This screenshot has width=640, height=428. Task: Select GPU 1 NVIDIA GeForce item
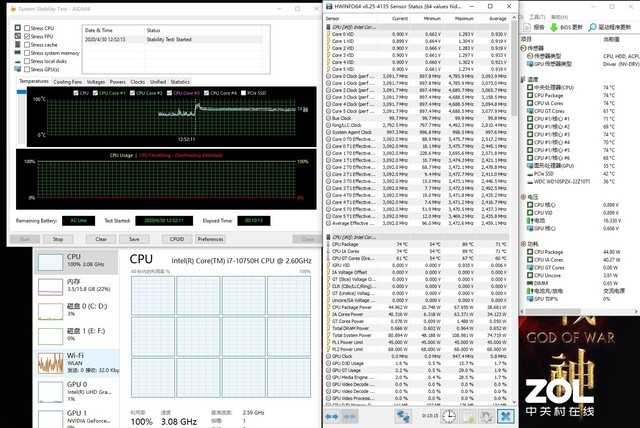pyautogui.click(x=76, y=418)
